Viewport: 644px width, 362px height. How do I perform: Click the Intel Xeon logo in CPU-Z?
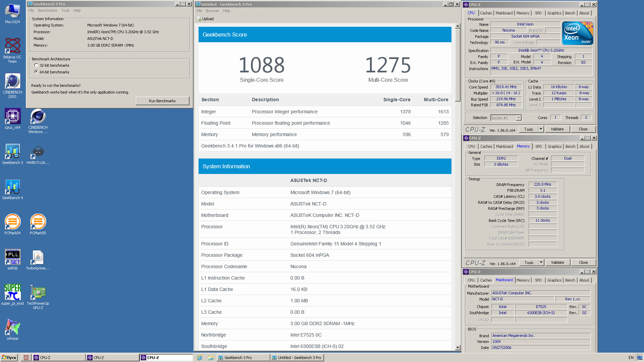click(578, 33)
